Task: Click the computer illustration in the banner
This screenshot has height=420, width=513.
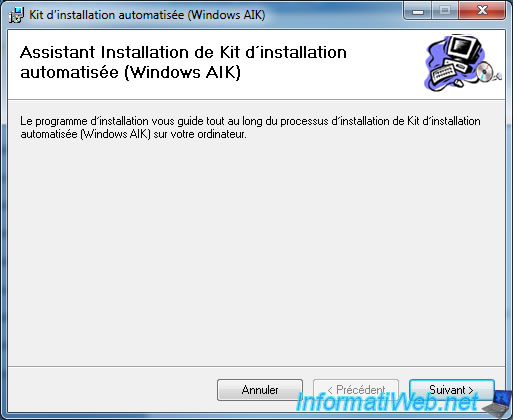Action: (462, 62)
